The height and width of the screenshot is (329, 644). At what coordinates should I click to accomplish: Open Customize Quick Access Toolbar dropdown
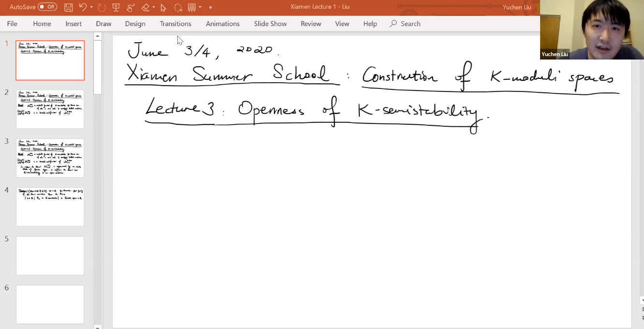tap(211, 7)
